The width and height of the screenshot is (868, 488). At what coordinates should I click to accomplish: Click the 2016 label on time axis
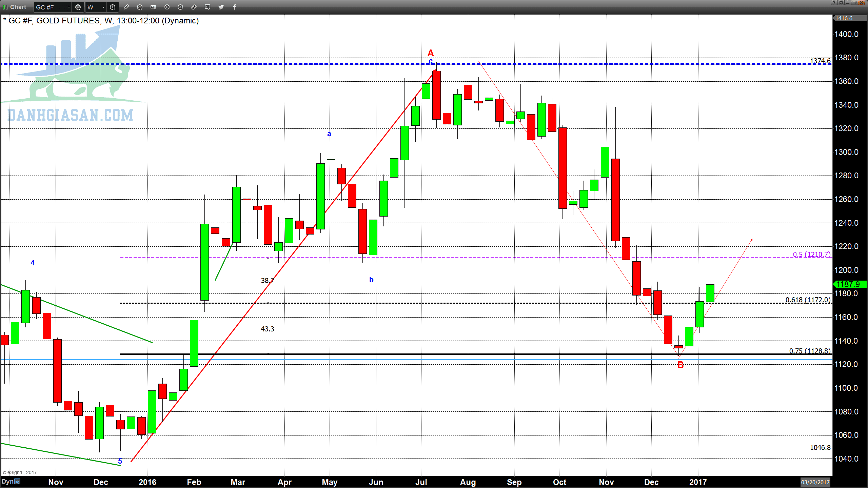pyautogui.click(x=147, y=482)
